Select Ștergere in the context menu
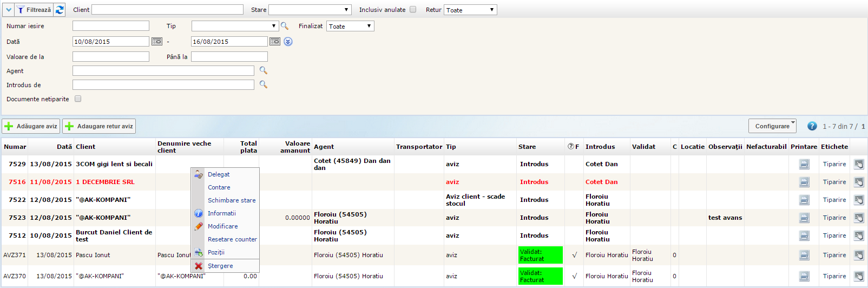The width and height of the screenshot is (868, 288). coord(220,266)
